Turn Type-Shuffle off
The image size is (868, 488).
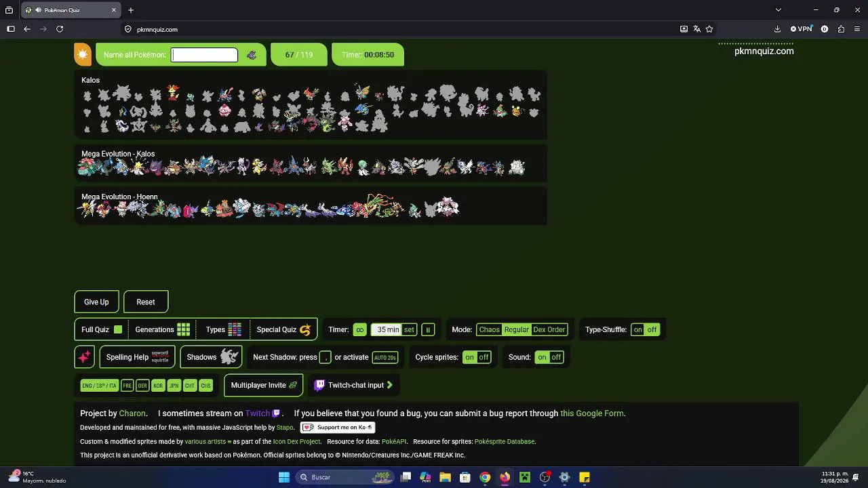tap(652, 330)
